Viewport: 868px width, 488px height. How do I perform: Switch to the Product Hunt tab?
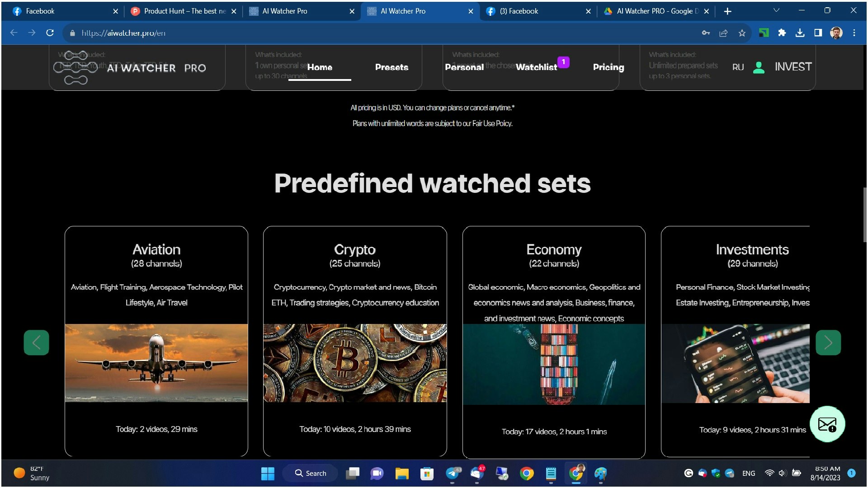(183, 11)
